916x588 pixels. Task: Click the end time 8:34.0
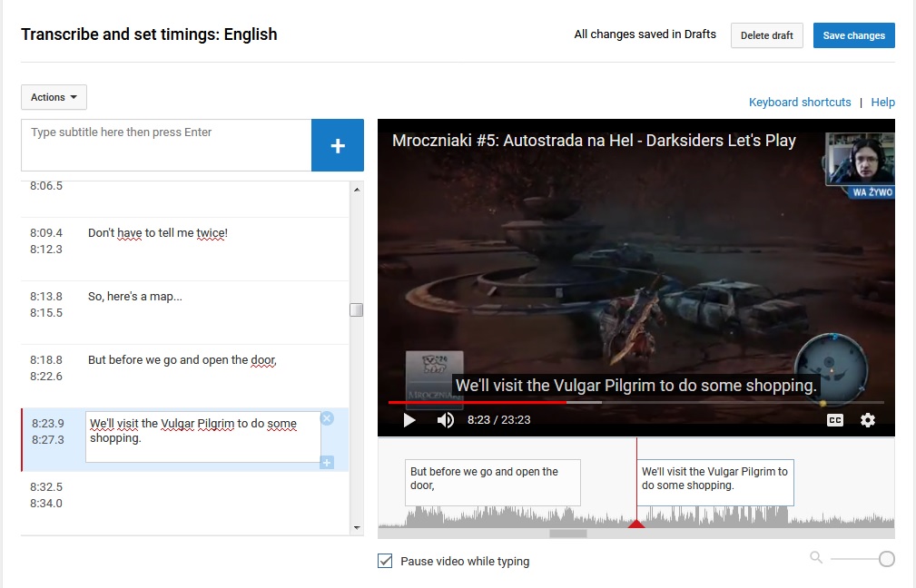coord(46,504)
